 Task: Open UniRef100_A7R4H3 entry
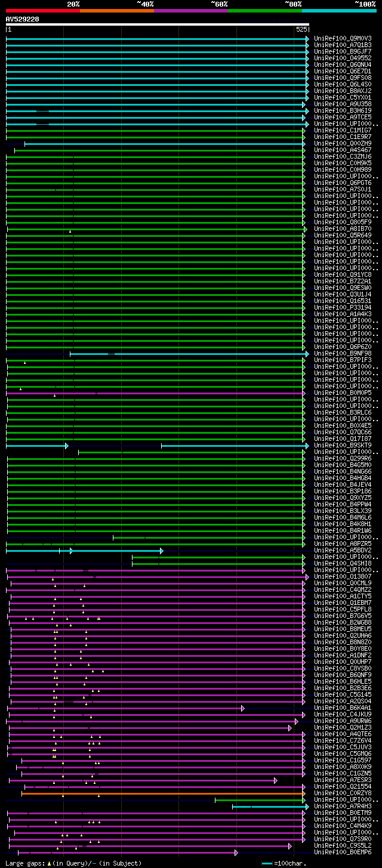point(343,806)
